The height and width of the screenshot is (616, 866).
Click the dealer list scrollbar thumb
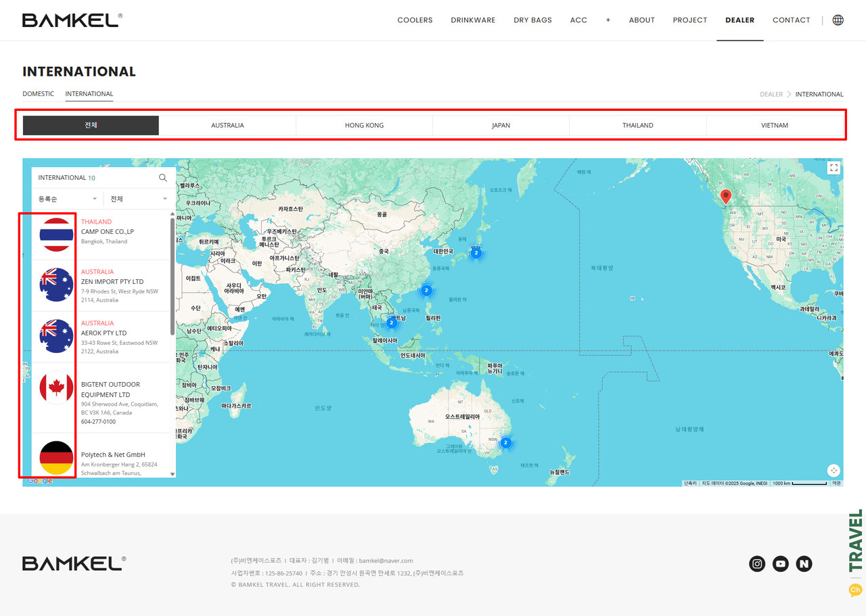[172, 276]
